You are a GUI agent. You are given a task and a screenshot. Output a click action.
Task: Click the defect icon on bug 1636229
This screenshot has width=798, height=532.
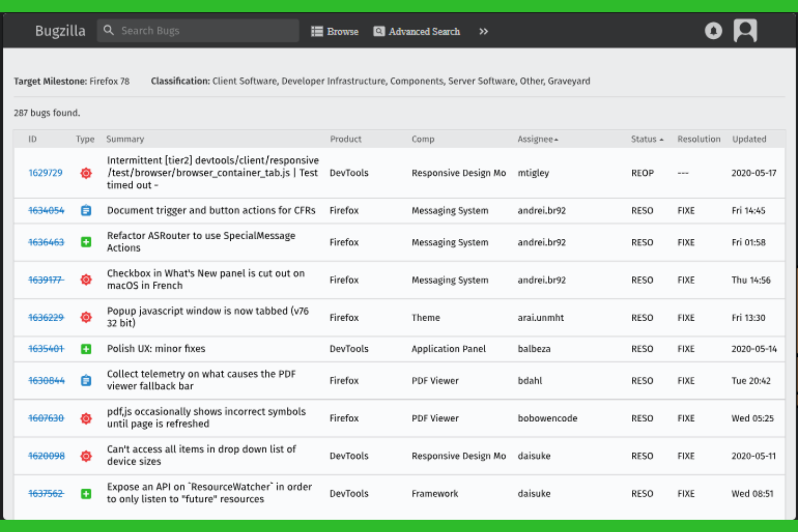point(86,317)
